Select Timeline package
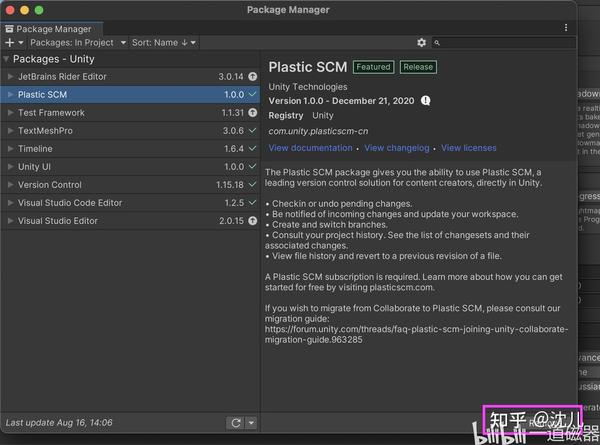Screen dimensions: 600x445 coord(130,148)
